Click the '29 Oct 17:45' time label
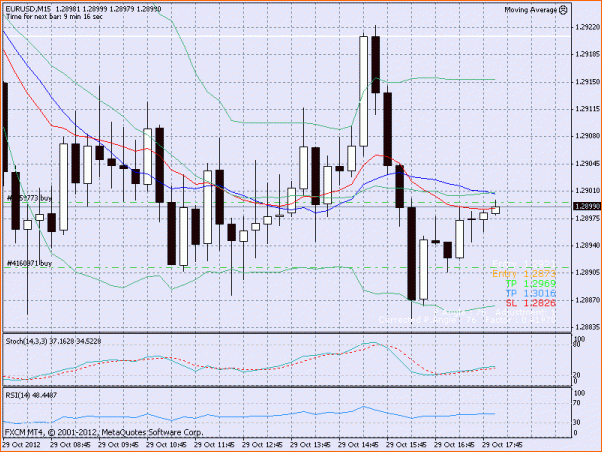This screenshot has width=602, height=452. (x=502, y=445)
